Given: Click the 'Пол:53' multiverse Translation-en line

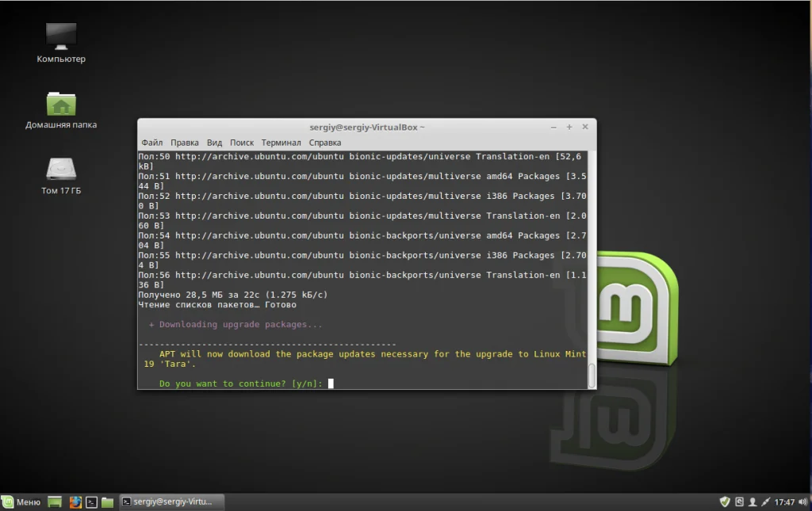Looking at the screenshot, I should pyautogui.click(x=362, y=220).
